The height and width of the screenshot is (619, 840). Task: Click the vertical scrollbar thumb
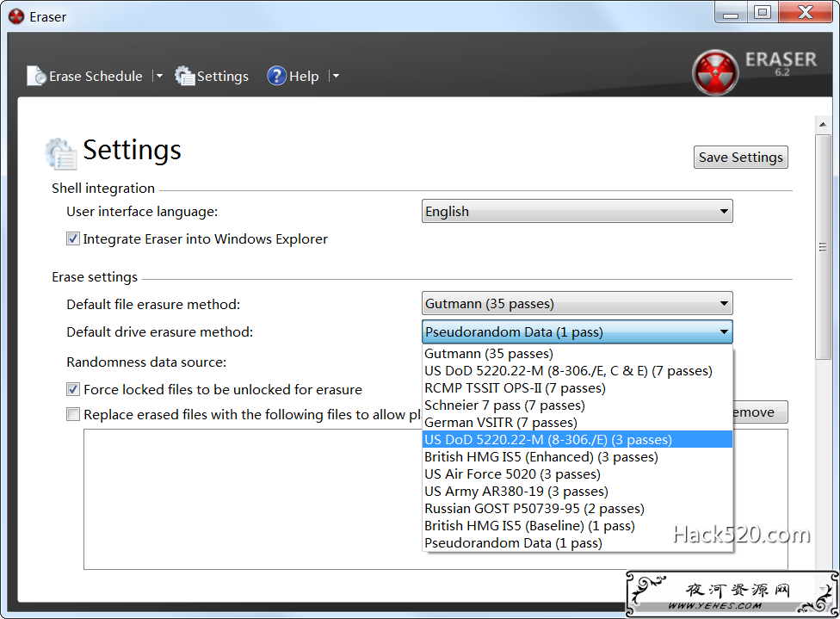point(823,246)
